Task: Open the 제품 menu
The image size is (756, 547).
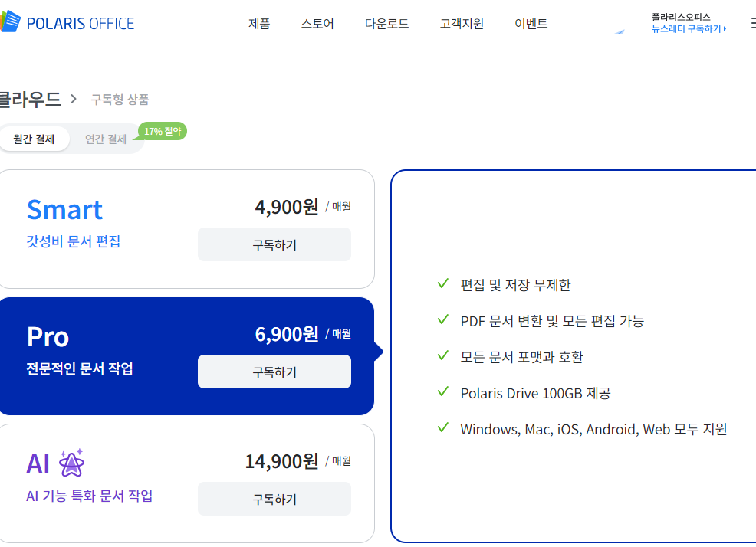Action: click(259, 24)
